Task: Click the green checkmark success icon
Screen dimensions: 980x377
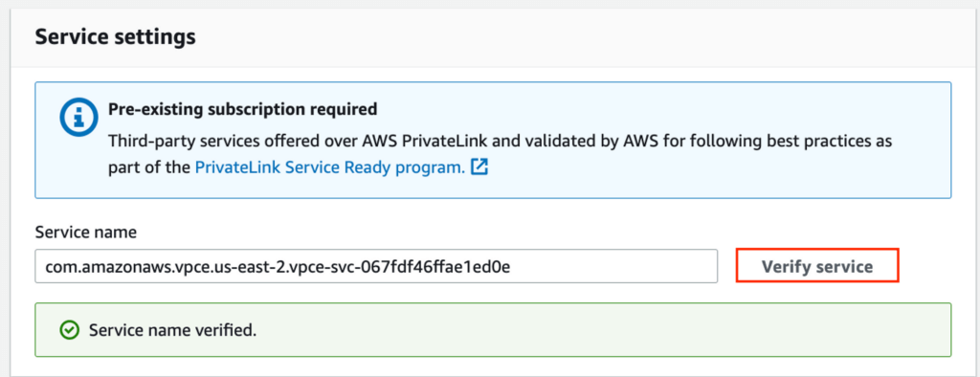Action: click(x=69, y=330)
